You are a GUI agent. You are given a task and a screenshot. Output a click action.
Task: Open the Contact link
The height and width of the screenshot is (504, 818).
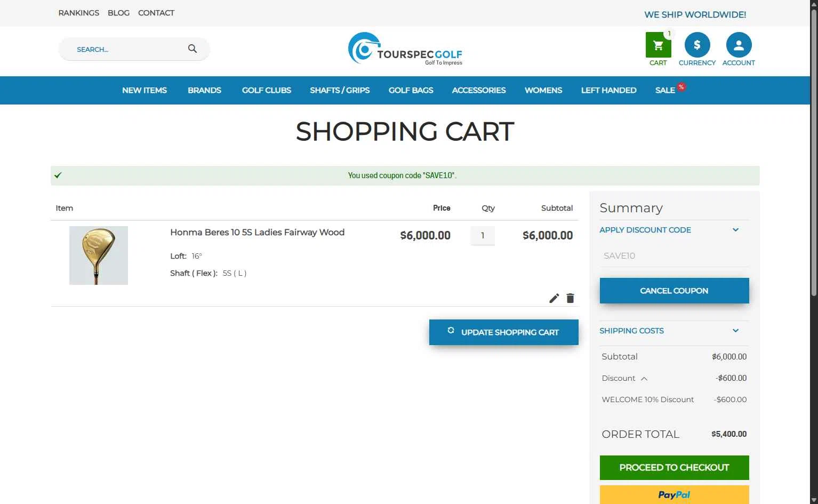pyautogui.click(x=156, y=13)
